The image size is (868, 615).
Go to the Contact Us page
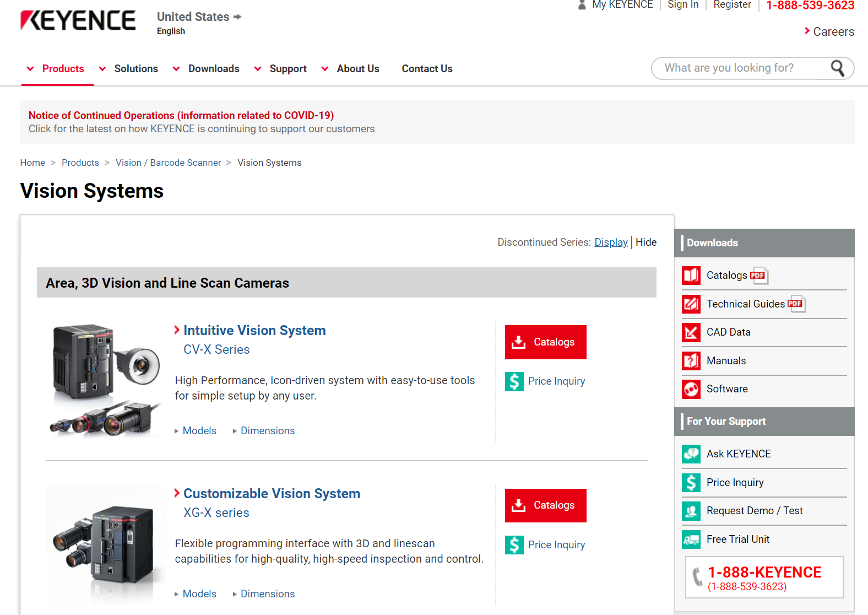(427, 69)
